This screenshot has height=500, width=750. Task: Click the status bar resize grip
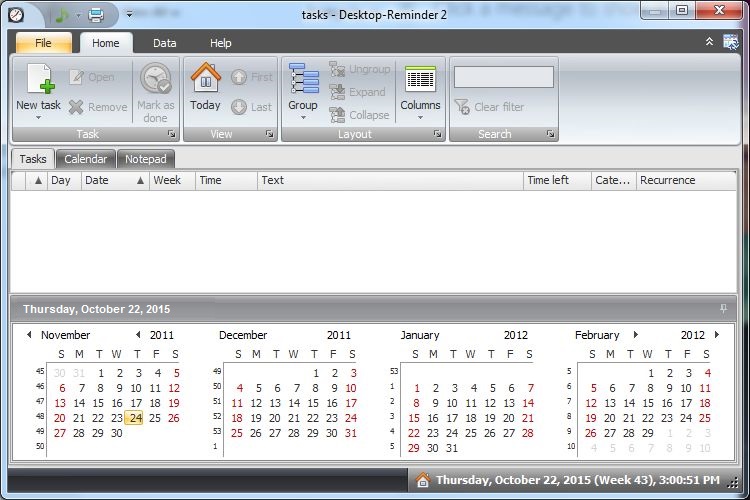tap(733, 483)
